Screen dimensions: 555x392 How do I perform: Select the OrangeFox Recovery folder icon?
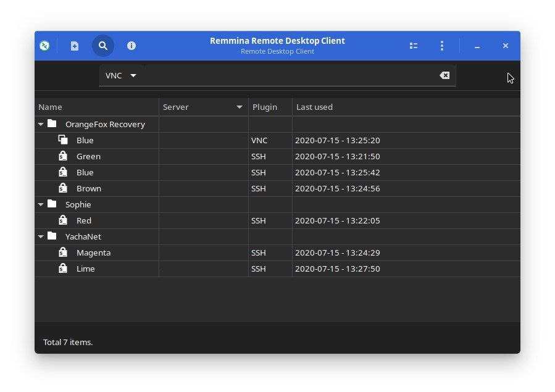52,123
